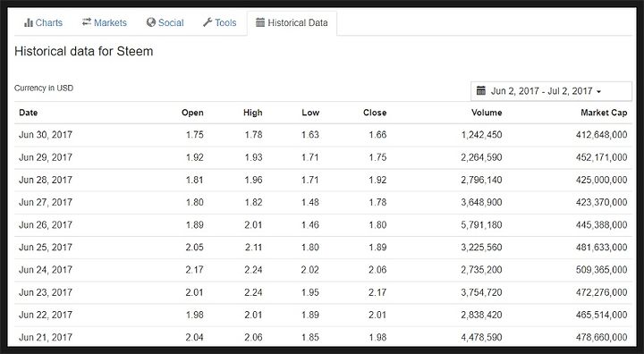644x354 pixels.
Task: Open the Social tab
Action: click(x=165, y=22)
